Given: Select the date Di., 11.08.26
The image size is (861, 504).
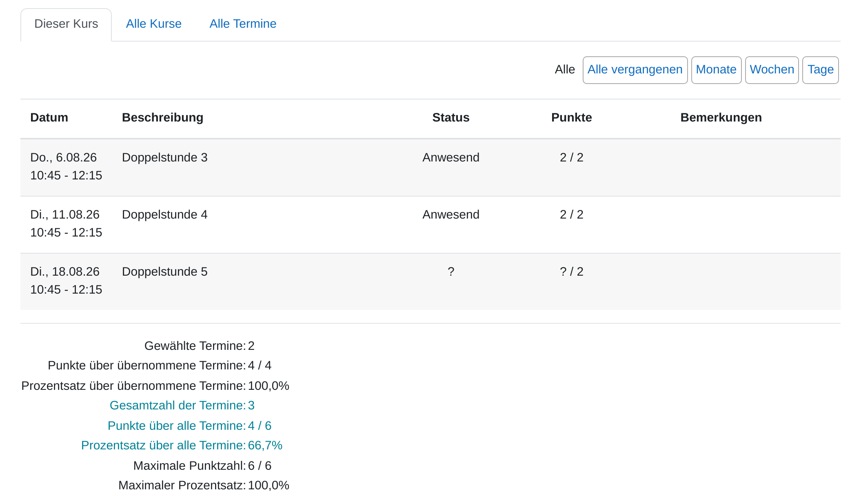Looking at the screenshot, I should point(64,214).
